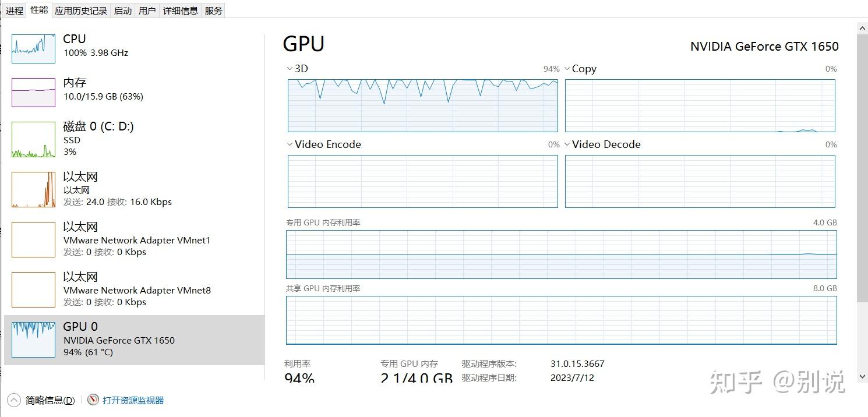Select the CPU graph thumbnail in sidebar
Screen dimensions: 868x417
(33, 49)
